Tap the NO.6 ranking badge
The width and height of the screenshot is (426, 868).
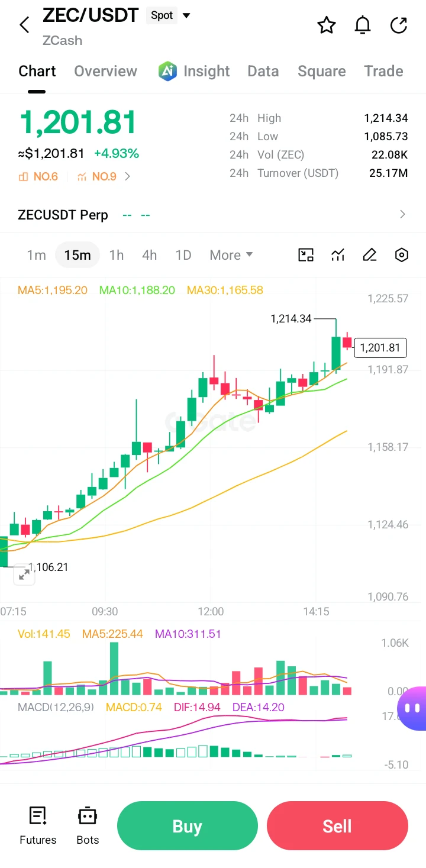coord(38,176)
